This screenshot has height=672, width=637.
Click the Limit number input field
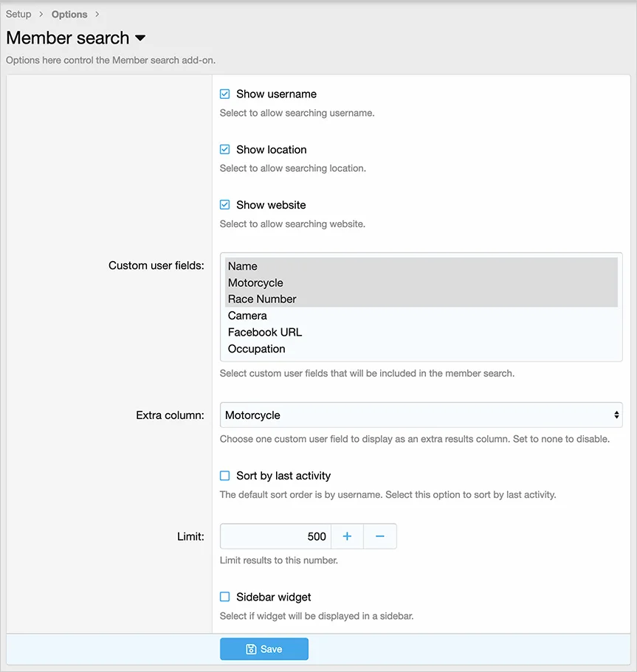pyautogui.click(x=275, y=536)
